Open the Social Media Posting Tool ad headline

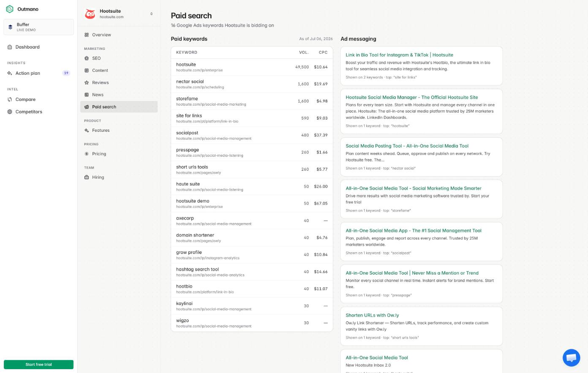[x=407, y=146]
